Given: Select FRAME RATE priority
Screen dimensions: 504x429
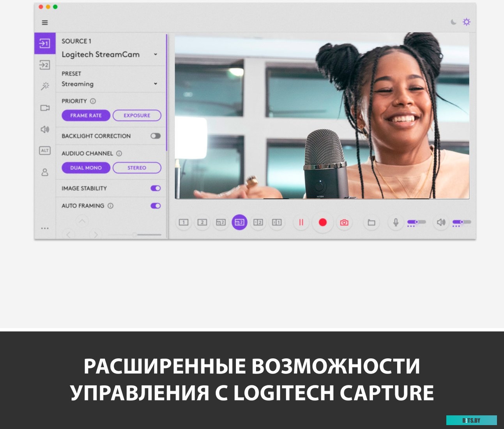Looking at the screenshot, I should [86, 115].
